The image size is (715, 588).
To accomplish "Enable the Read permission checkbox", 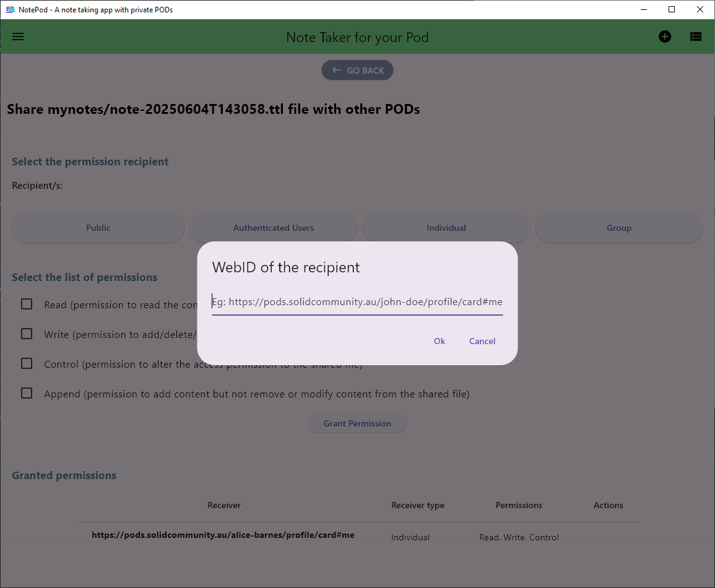I will [26, 304].
